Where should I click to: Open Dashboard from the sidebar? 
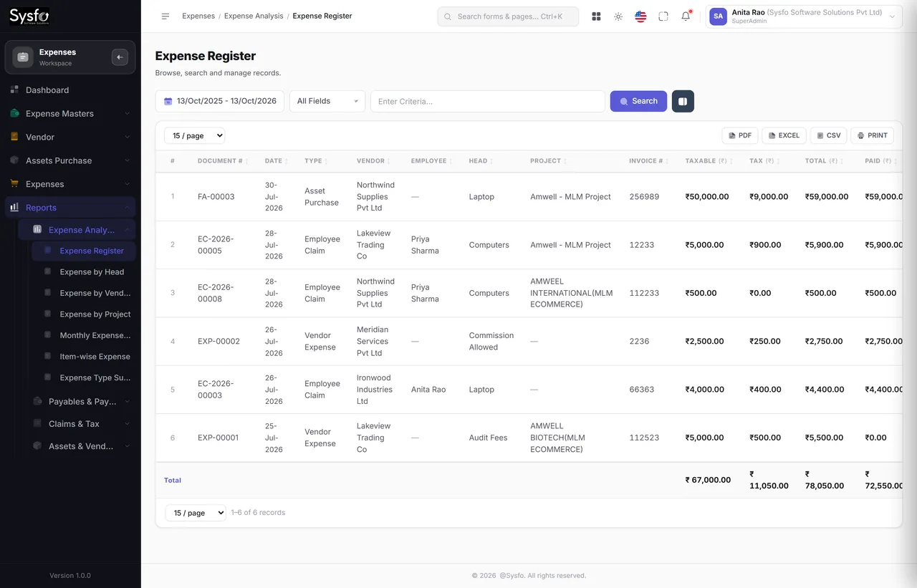70,90
